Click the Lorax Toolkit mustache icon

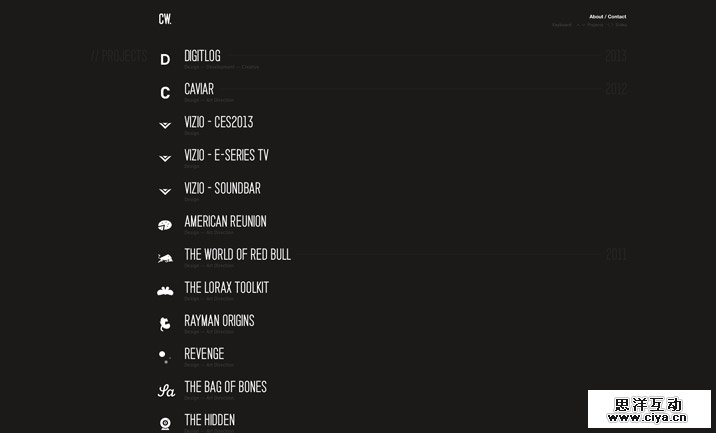(x=165, y=291)
